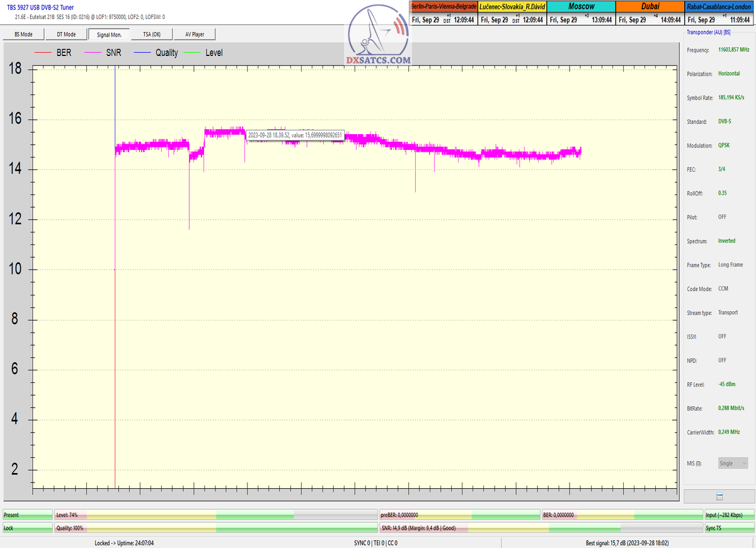Click the Dubai time zone panel
This screenshot has width=756, height=548.
pyautogui.click(x=650, y=13)
